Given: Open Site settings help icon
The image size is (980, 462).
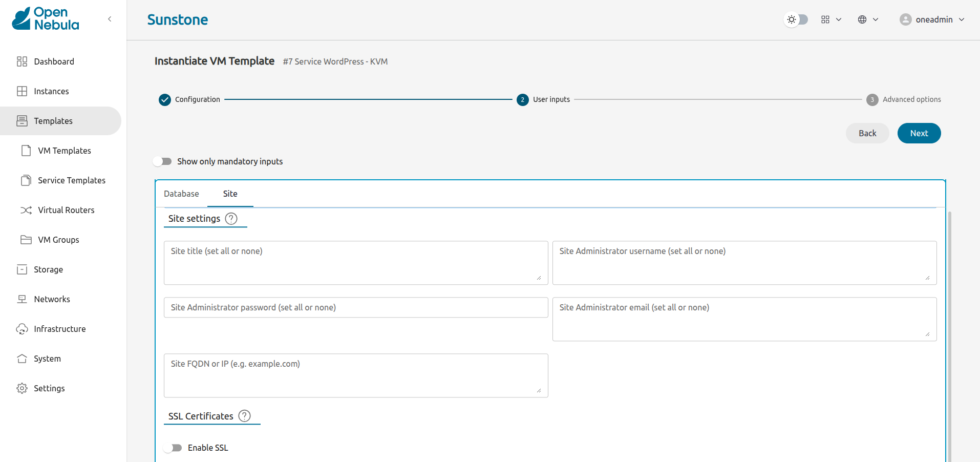Looking at the screenshot, I should (x=231, y=219).
